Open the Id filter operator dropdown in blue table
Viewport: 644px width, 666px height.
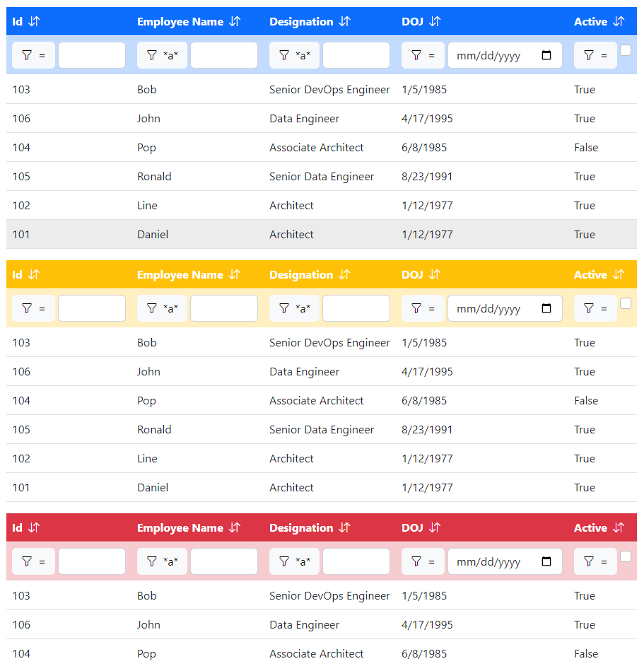coord(33,55)
